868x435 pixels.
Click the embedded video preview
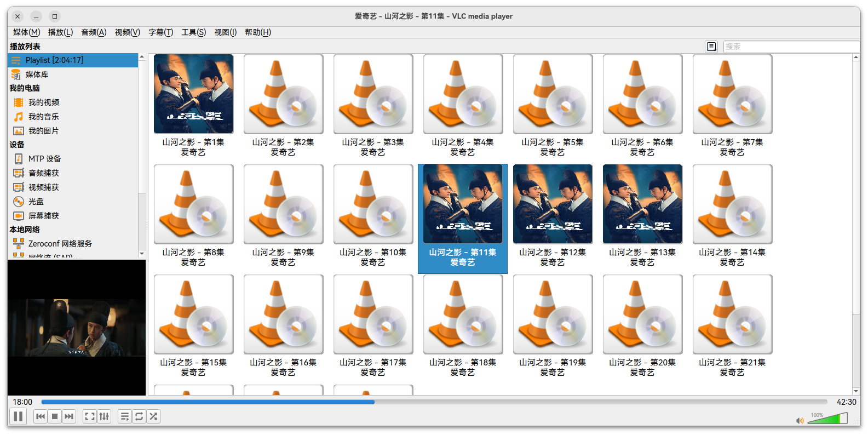tap(77, 328)
